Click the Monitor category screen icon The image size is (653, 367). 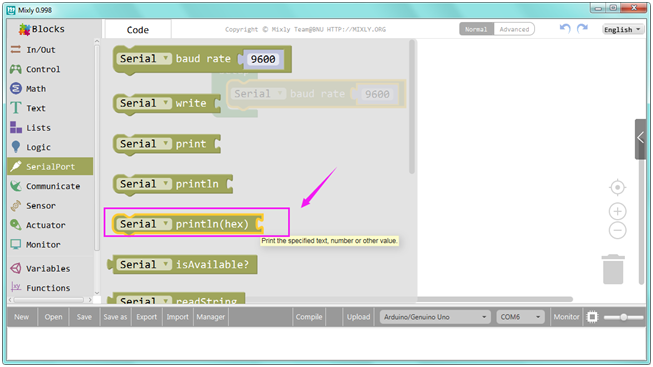coord(15,245)
